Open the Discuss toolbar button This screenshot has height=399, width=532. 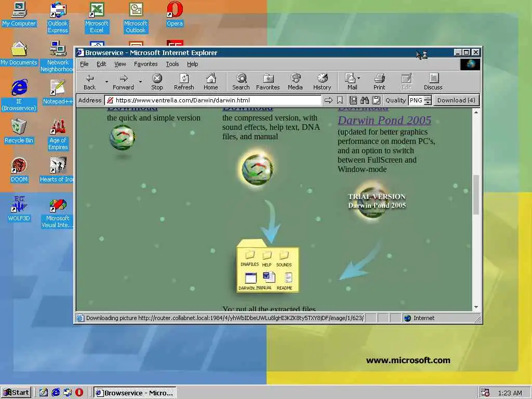coord(433,82)
